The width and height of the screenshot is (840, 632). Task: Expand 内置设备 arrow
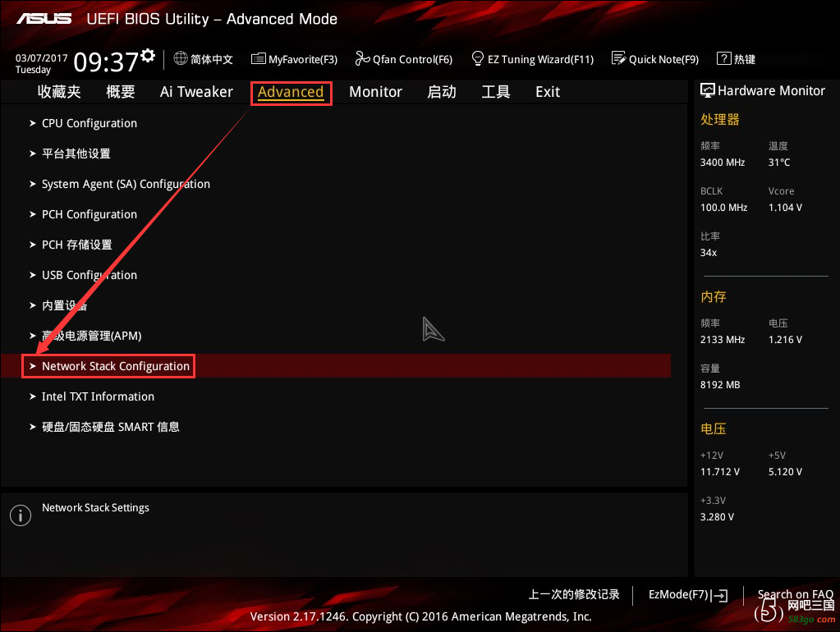tap(33, 305)
